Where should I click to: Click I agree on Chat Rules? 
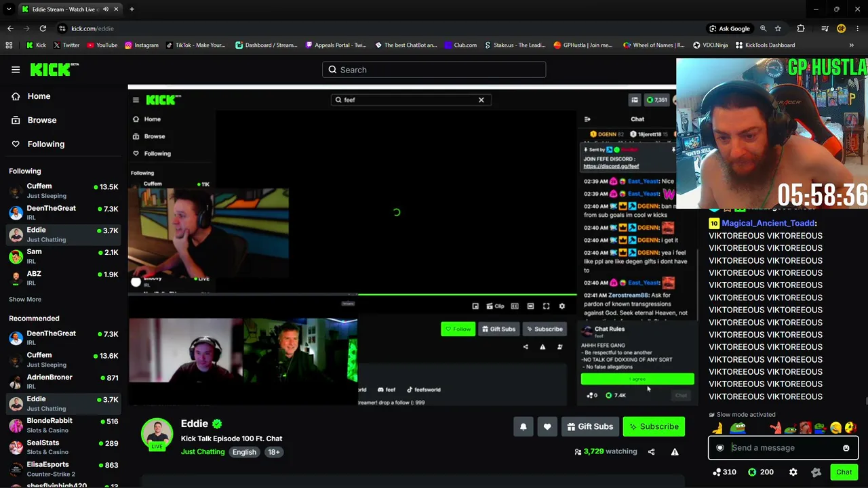637,380
